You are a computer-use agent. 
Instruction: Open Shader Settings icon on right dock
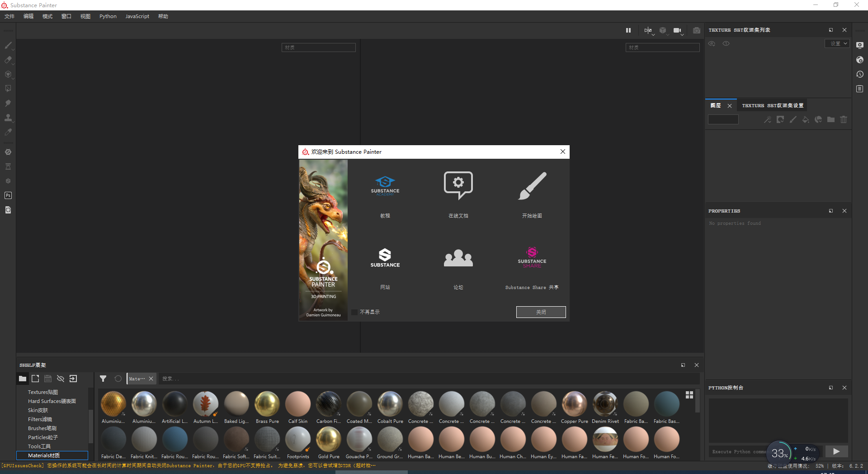pyautogui.click(x=860, y=60)
